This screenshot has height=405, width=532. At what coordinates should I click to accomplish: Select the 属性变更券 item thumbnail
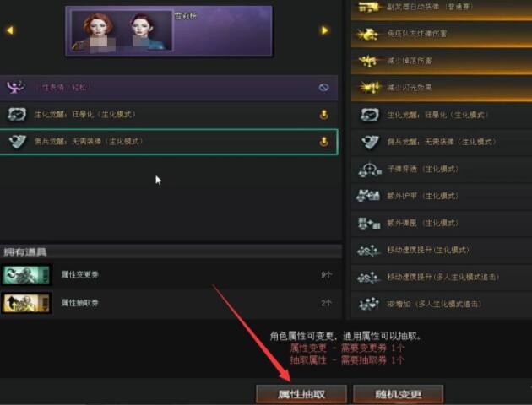[26, 274]
